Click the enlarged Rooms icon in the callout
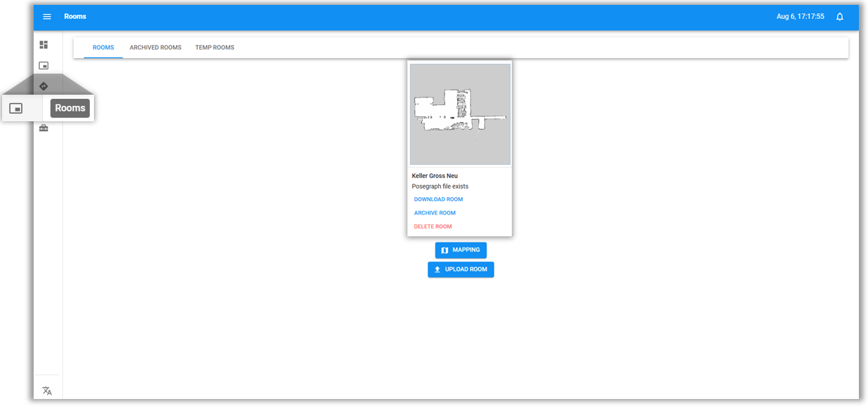Screen dimensions: 868x406 coord(16,108)
